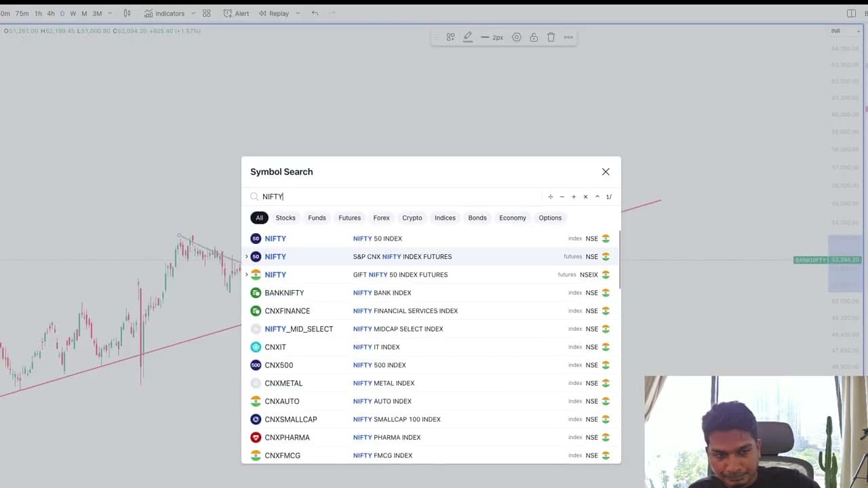This screenshot has width=868, height=488.
Task: Select the 1h timeframe
Action: pos(38,14)
